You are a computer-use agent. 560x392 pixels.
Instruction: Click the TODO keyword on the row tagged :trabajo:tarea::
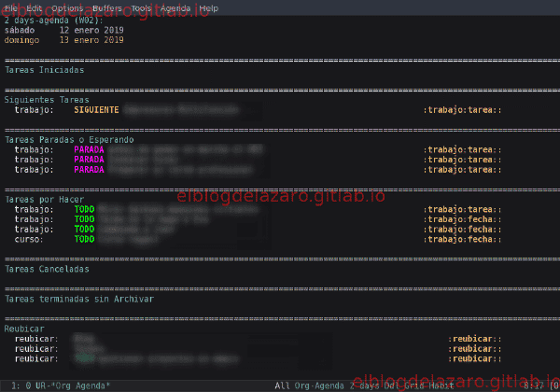tap(84, 209)
